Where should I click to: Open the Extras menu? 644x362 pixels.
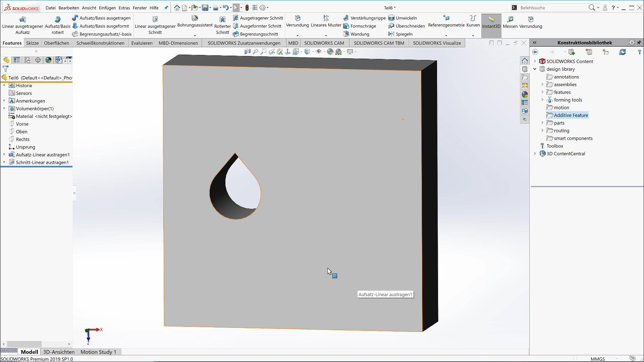pyautogui.click(x=124, y=8)
